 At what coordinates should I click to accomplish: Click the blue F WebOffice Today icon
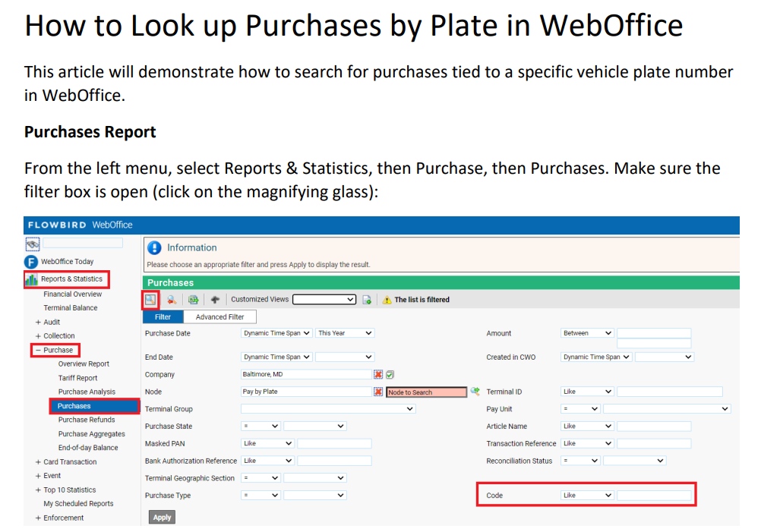coord(31,262)
